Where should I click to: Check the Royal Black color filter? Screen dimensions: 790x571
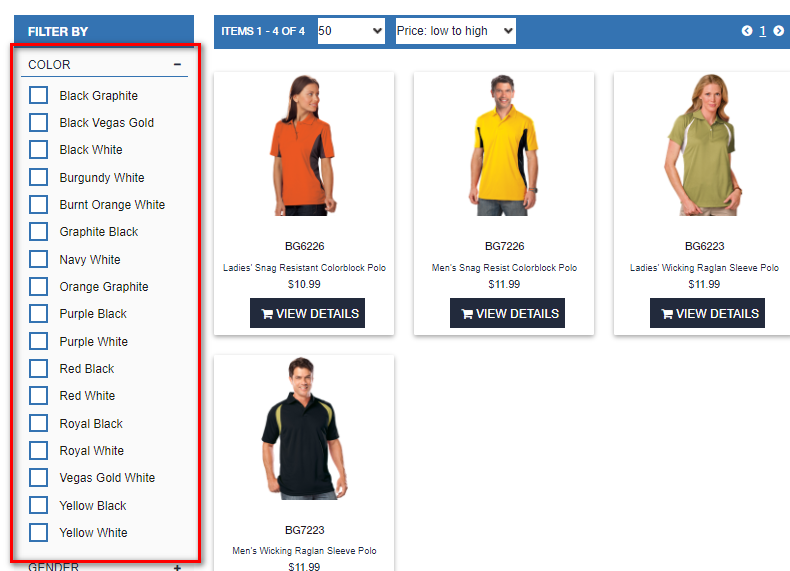point(38,423)
